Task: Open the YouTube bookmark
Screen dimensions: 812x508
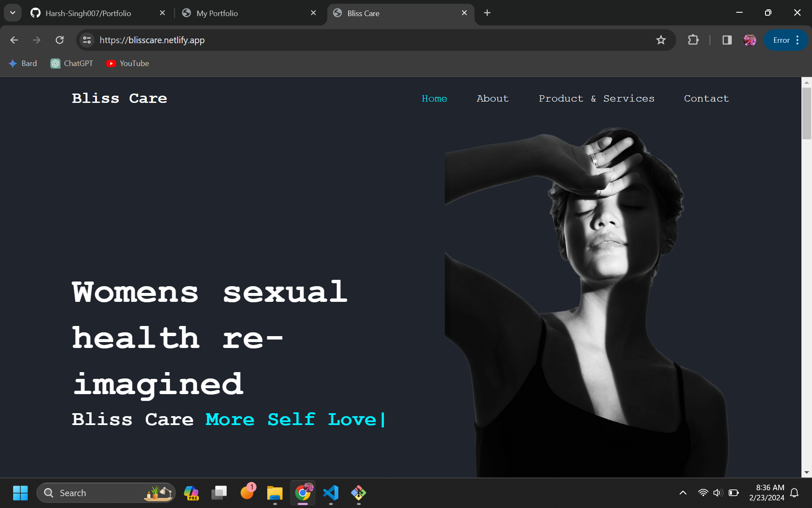Action: tap(128, 63)
